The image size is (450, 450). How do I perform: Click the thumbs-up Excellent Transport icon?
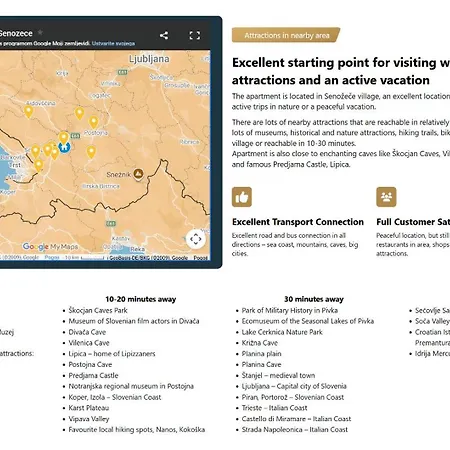(x=242, y=197)
